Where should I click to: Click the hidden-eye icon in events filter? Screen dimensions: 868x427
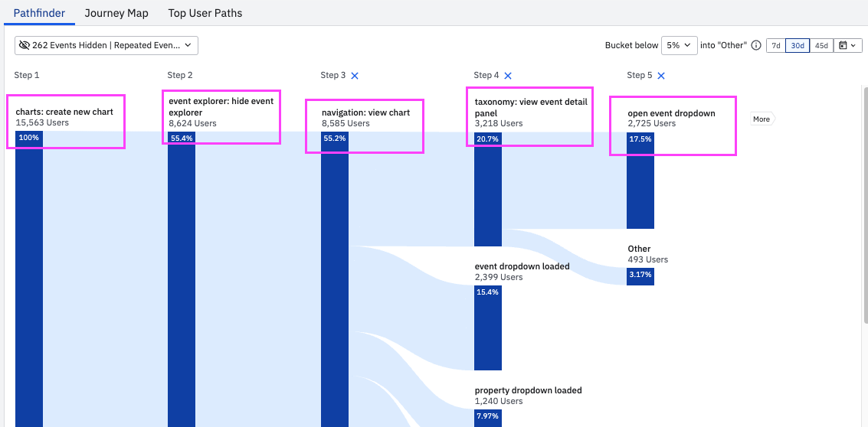click(x=25, y=46)
